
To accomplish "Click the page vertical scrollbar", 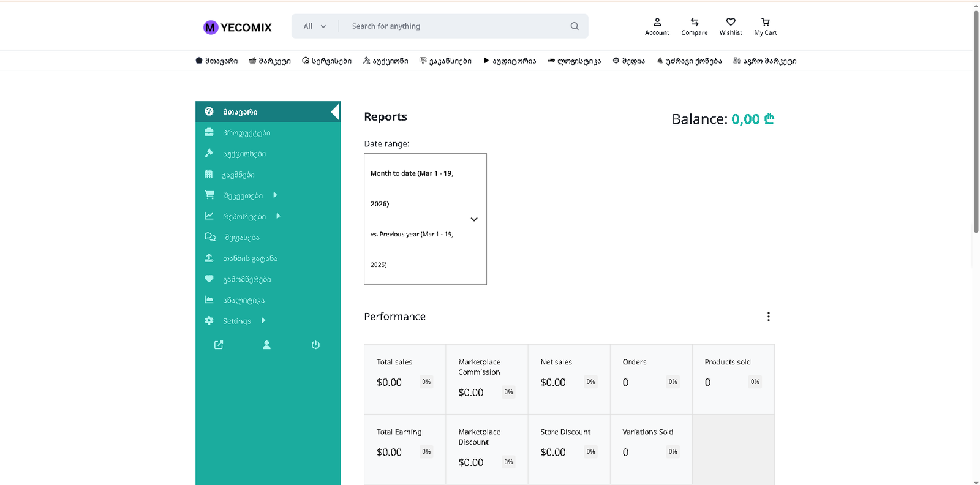I will 976,122.
